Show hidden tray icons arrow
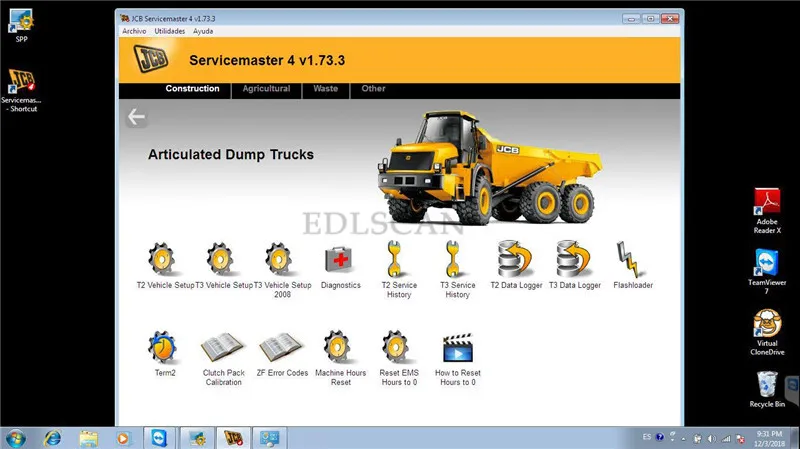This screenshot has height=449, width=800. 683,438
